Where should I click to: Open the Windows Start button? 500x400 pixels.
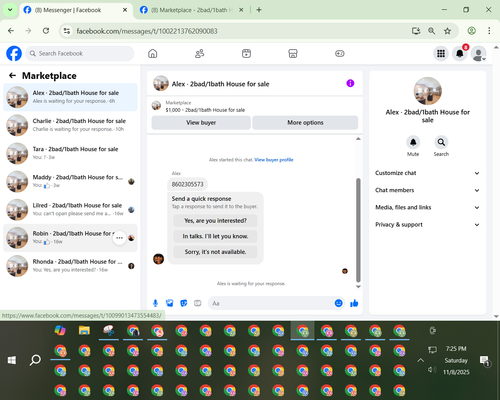pyautogui.click(x=12, y=360)
